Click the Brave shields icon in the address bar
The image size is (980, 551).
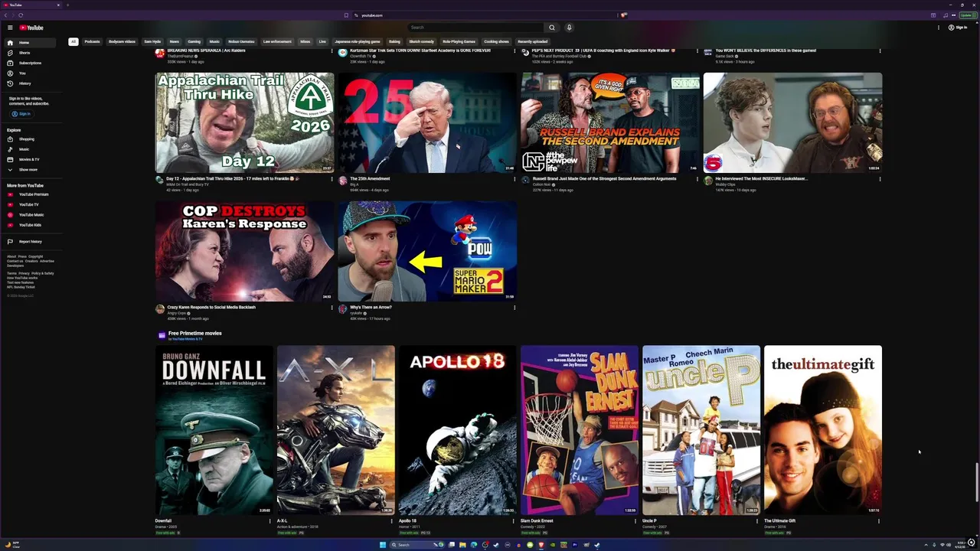pos(624,15)
